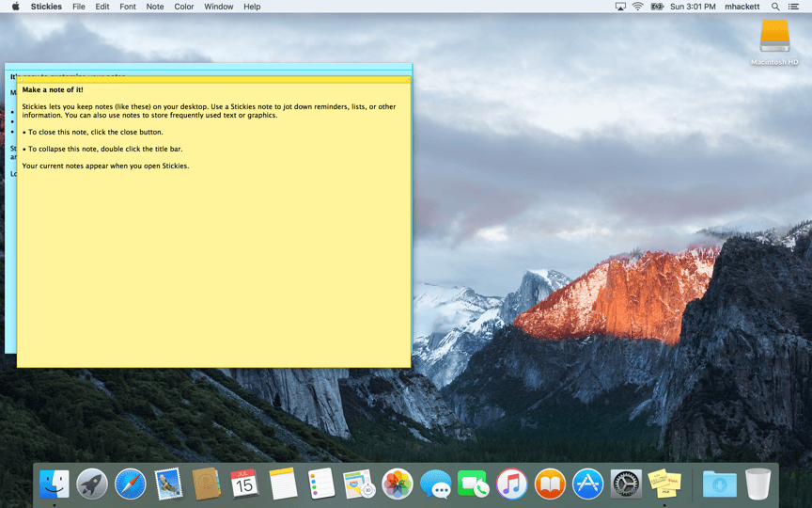The width and height of the screenshot is (812, 508).
Task: Click Stickies icon in the Dock
Action: [664, 484]
